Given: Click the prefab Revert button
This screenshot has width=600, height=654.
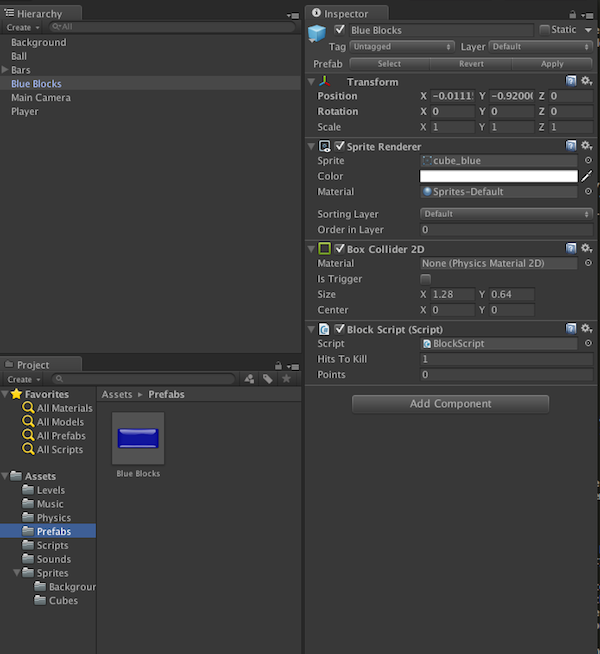Looking at the screenshot, I should (471, 64).
